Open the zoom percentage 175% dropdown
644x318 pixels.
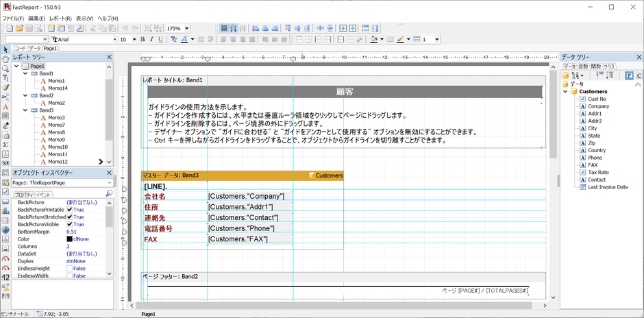[x=186, y=29]
